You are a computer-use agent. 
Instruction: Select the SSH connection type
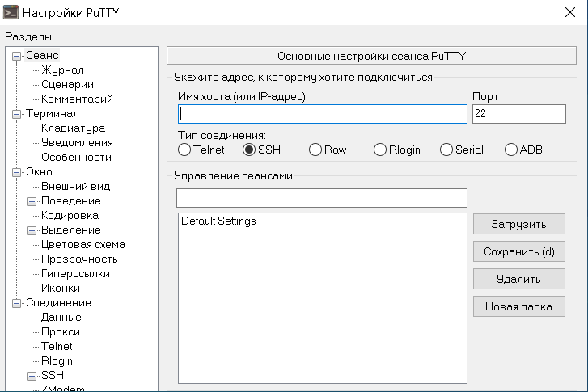[249, 150]
